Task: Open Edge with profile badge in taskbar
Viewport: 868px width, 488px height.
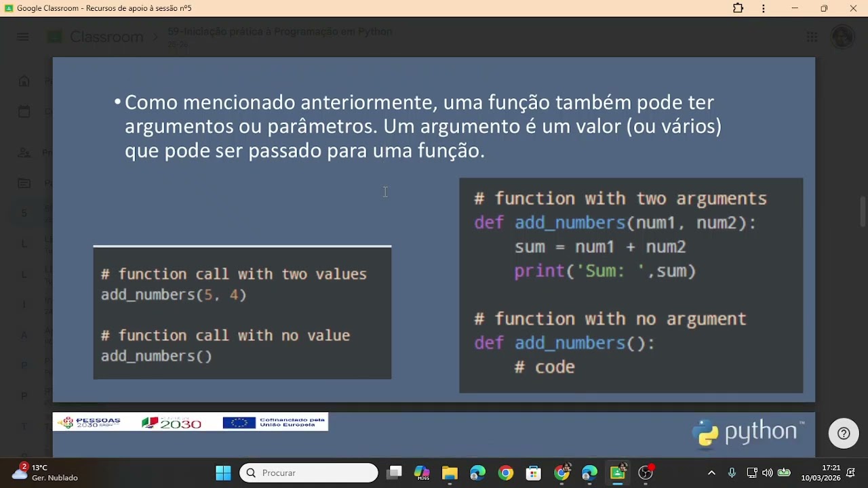Action: click(x=589, y=472)
